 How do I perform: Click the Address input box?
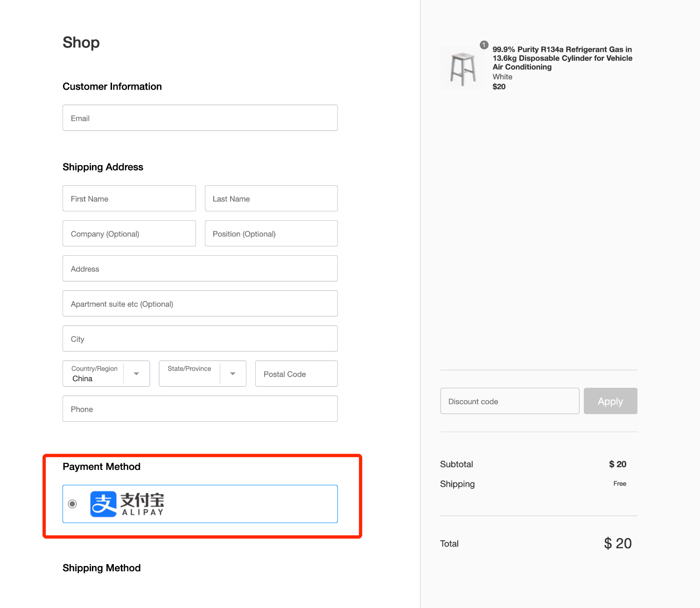click(x=200, y=269)
